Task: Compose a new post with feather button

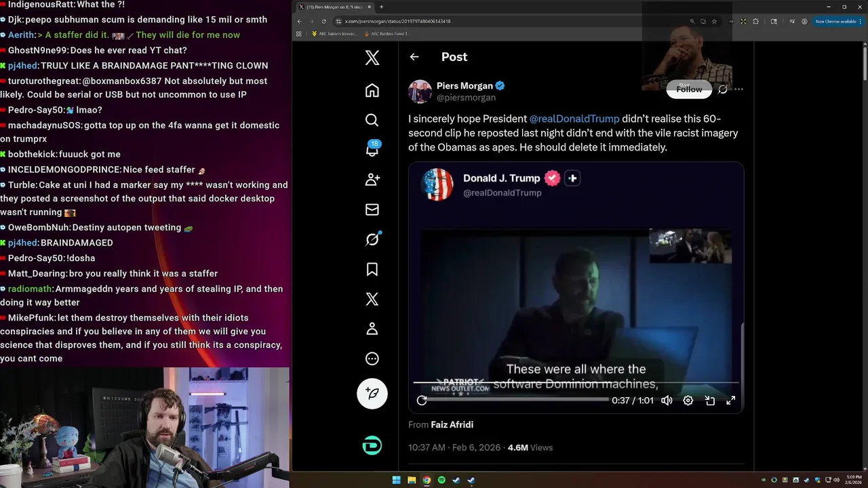Action: click(x=372, y=393)
